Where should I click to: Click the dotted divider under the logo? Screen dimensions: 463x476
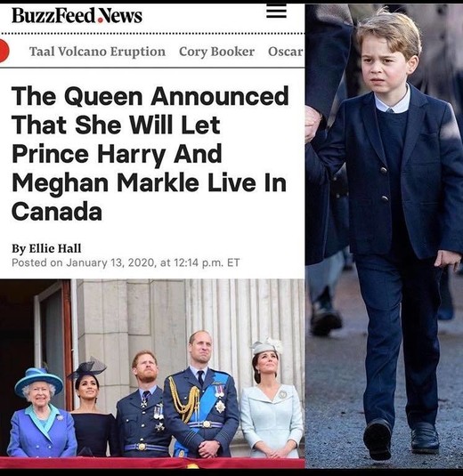pyautogui.click(x=152, y=34)
